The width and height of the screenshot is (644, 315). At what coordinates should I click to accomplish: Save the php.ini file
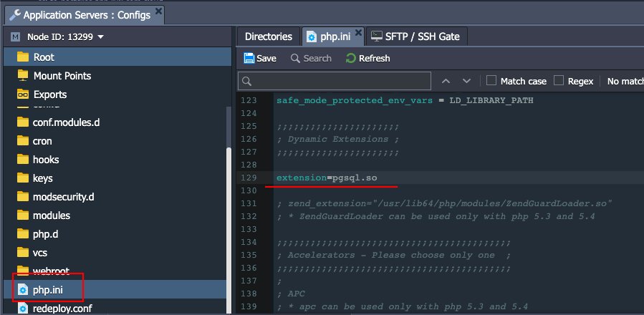tap(259, 58)
